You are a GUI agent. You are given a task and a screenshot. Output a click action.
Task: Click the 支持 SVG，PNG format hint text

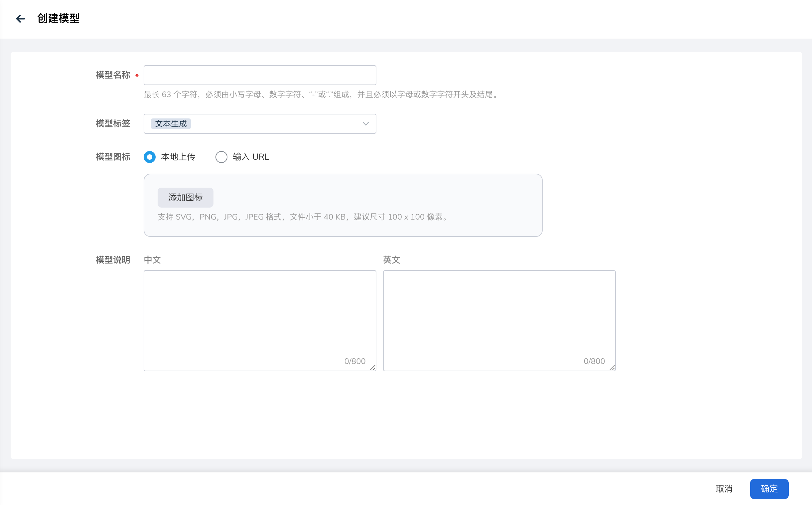pyautogui.click(x=304, y=217)
